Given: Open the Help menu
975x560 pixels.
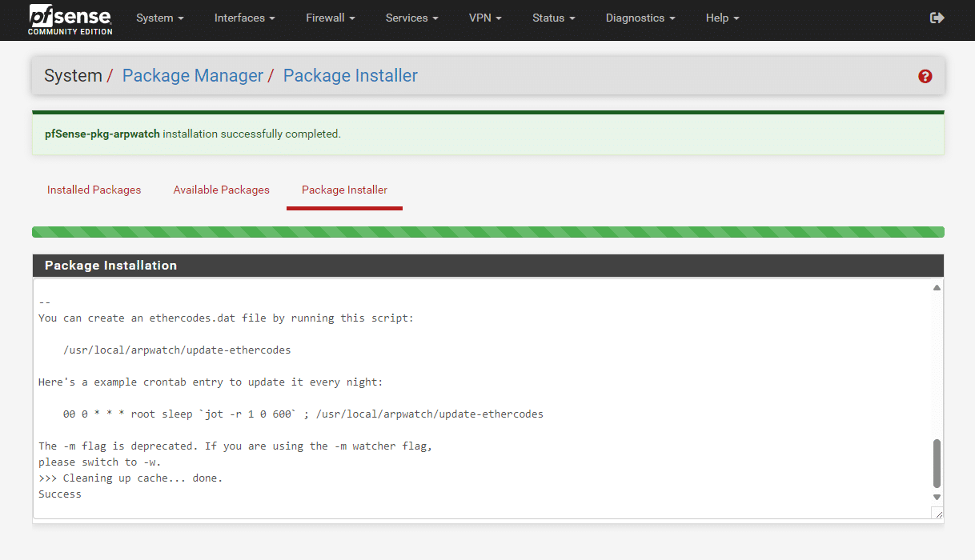Looking at the screenshot, I should [x=722, y=18].
